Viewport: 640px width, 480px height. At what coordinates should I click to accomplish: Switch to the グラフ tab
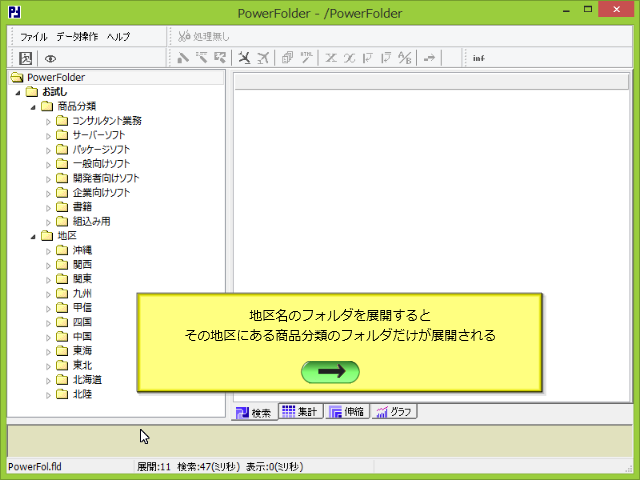point(394,411)
